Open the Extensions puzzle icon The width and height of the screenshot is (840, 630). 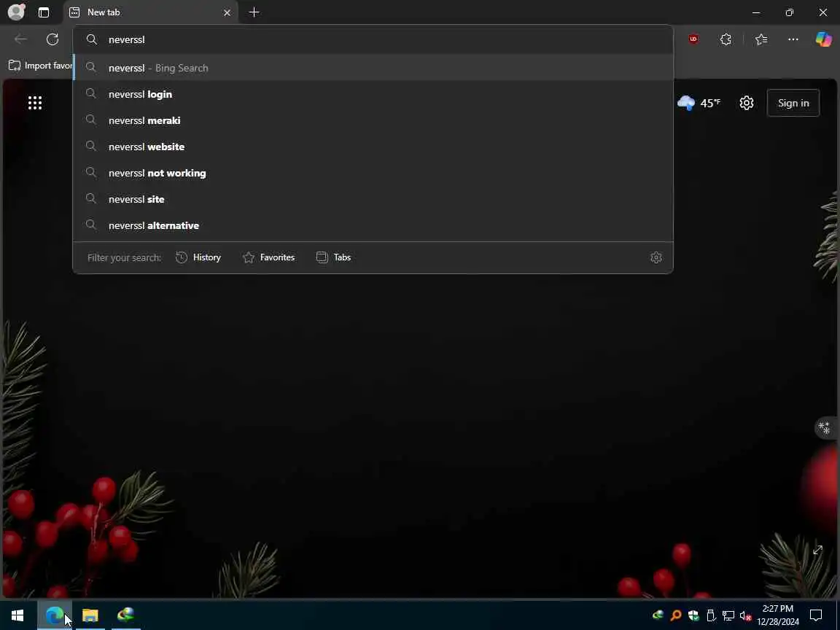point(726,39)
